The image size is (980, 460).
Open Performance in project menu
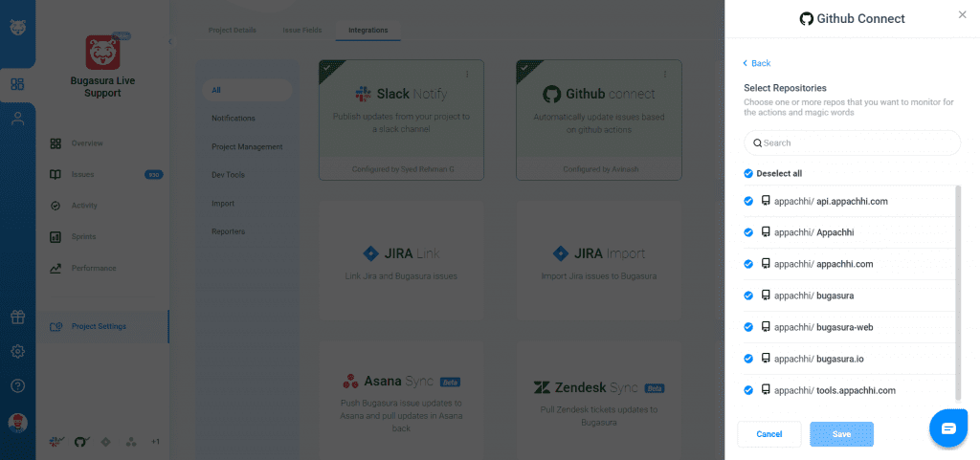click(x=94, y=269)
